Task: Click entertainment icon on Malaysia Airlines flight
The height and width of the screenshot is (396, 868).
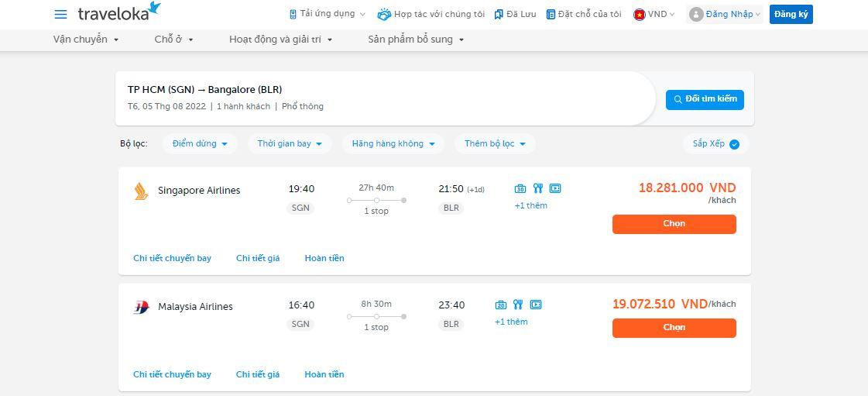Action: pyautogui.click(x=535, y=305)
